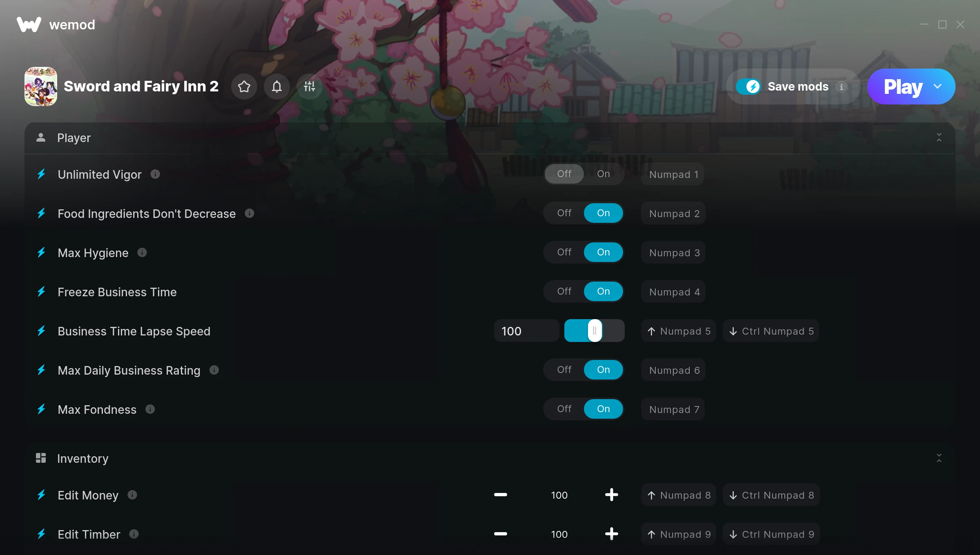Toggle the Save mods switch
The width and height of the screenshot is (980, 555).
[x=748, y=87]
